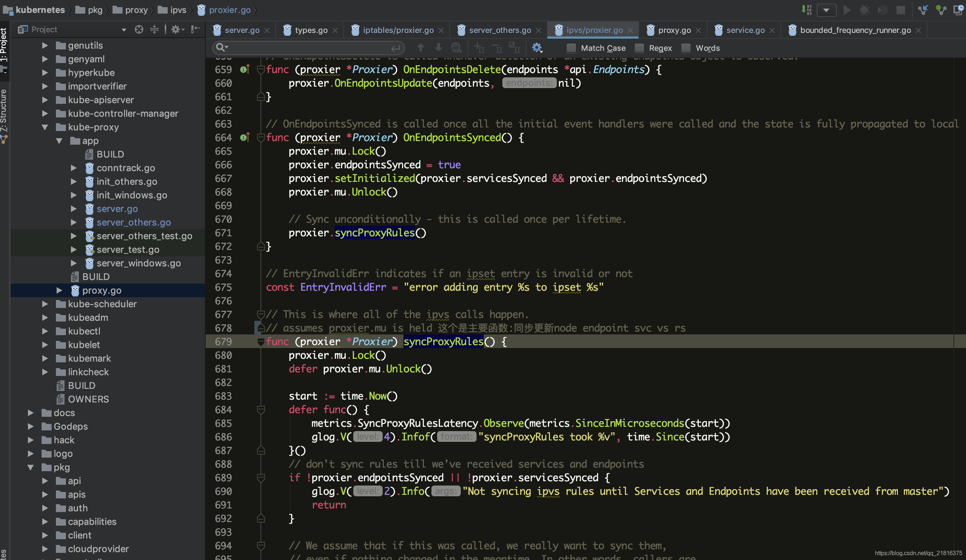966x560 pixels.
Task: Collapse the pkg folder in tree
Action: coord(30,467)
